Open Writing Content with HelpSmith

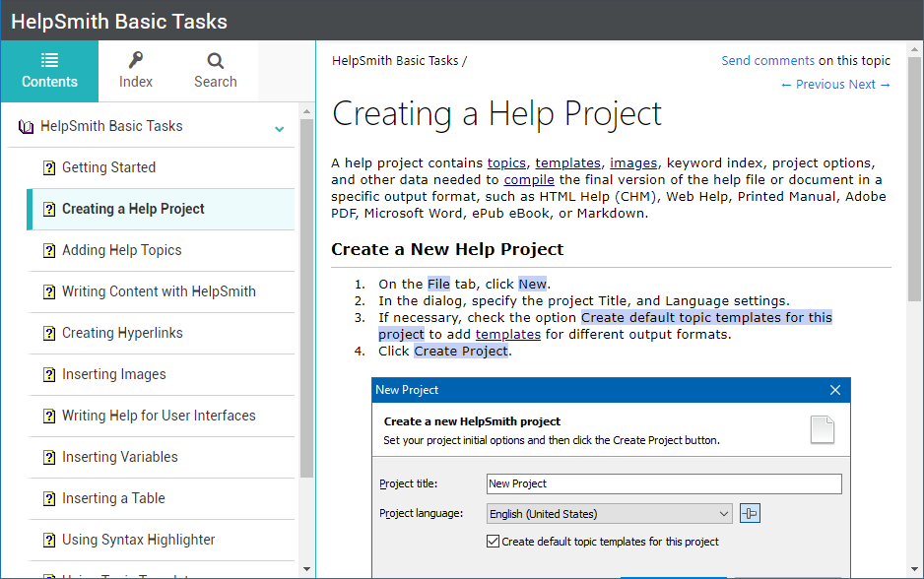[x=161, y=291]
